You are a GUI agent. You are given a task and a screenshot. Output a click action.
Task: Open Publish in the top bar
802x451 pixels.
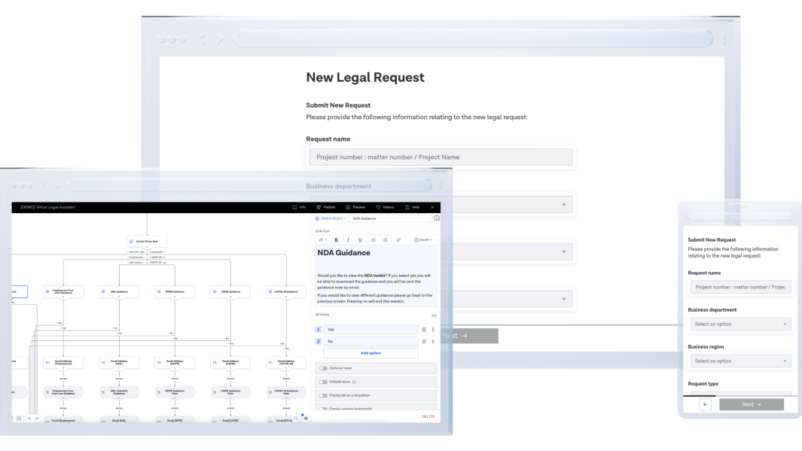326,207
